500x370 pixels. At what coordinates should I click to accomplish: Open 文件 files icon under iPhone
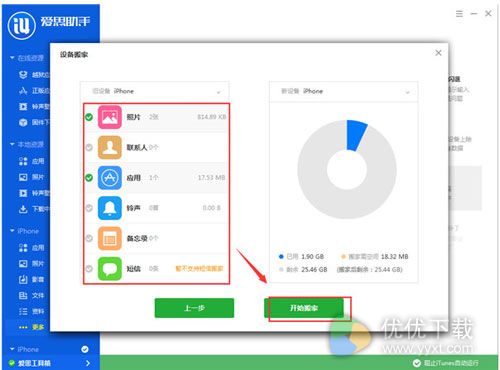(23, 295)
